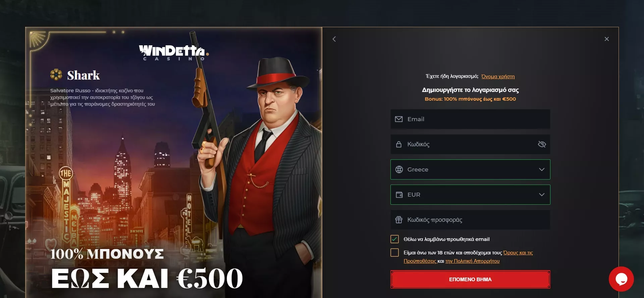Uncheck the promotional emails checkbox

(x=394, y=239)
